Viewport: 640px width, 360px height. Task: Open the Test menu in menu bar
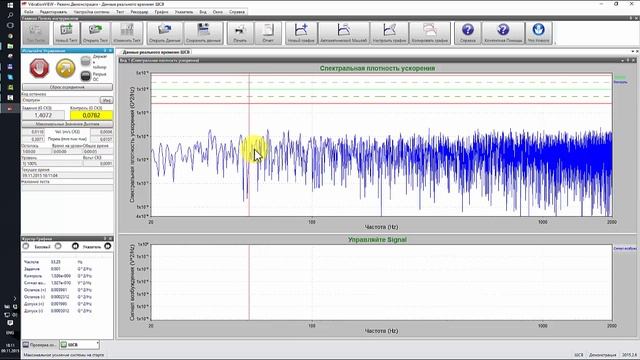pyautogui.click(x=120, y=12)
